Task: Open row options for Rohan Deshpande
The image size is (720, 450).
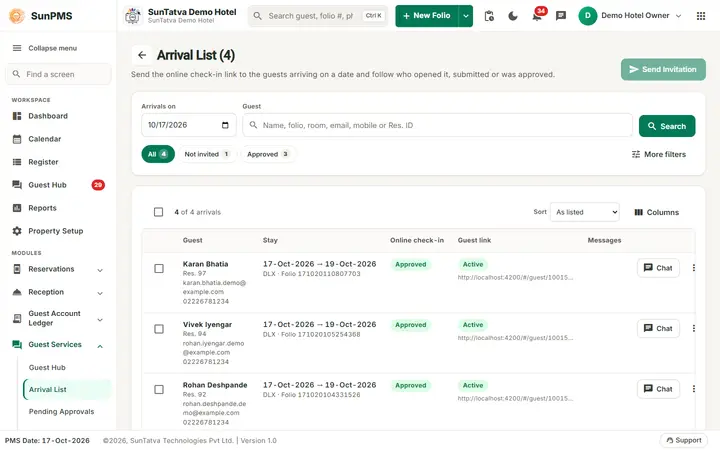Action: (x=693, y=389)
